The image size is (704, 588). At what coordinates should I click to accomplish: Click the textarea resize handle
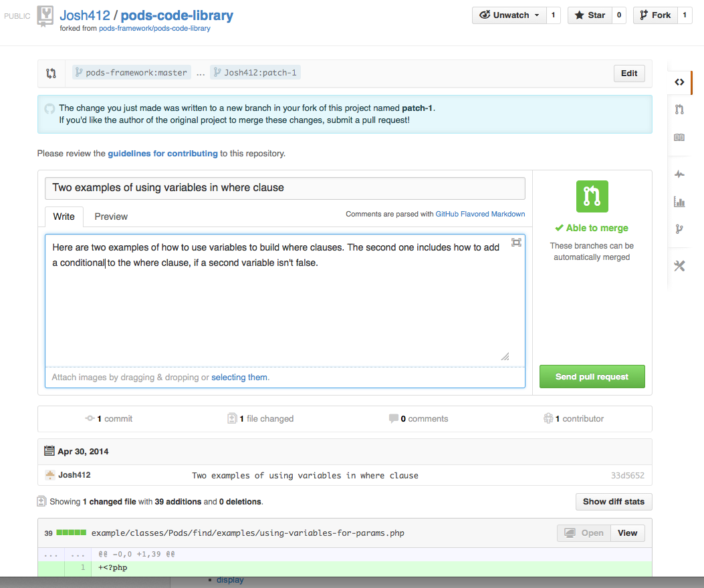tap(505, 356)
